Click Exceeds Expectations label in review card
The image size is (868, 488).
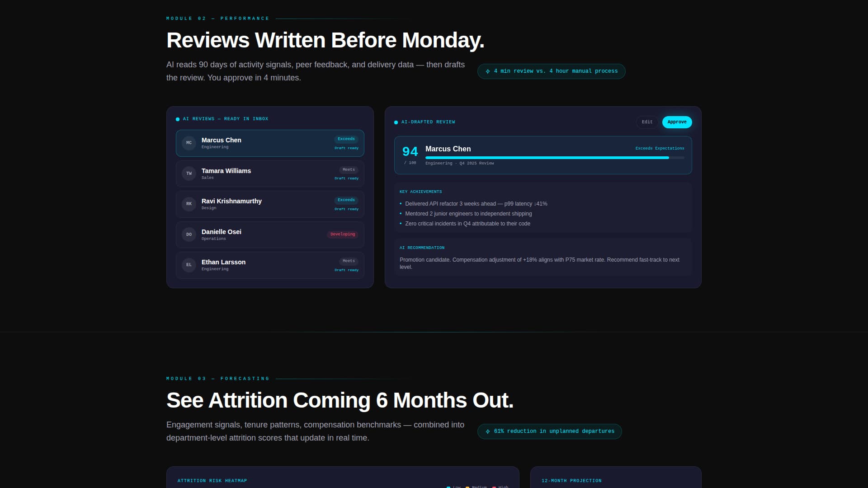coord(660,148)
